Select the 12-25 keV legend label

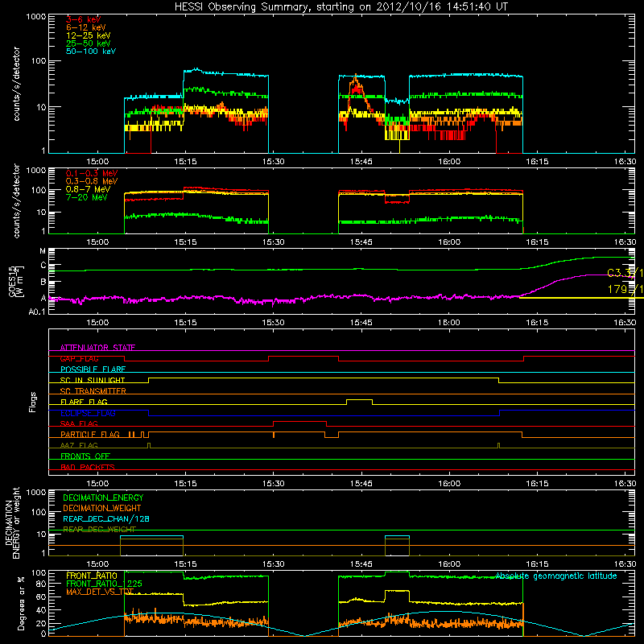[88, 35]
